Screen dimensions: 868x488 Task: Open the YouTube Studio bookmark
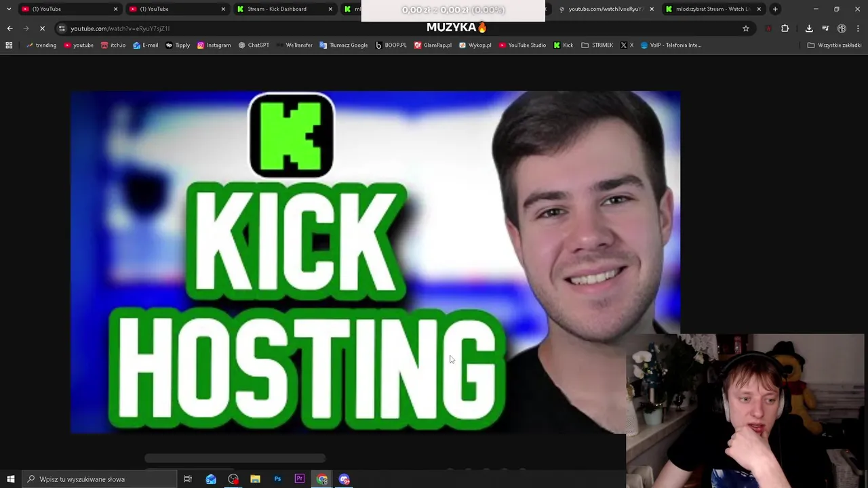tap(522, 45)
